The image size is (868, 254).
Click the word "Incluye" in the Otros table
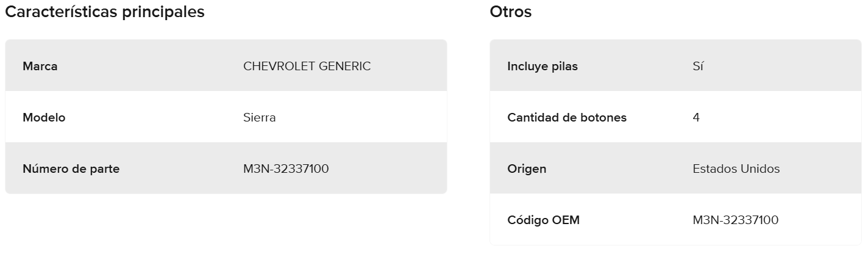[x=528, y=66]
